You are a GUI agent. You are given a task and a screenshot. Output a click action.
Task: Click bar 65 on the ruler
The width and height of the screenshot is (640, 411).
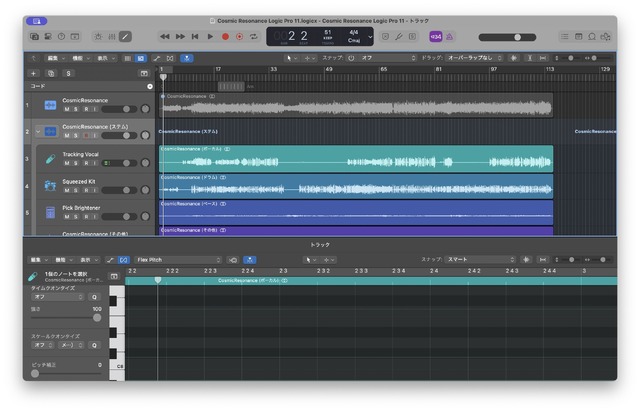pos(384,69)
